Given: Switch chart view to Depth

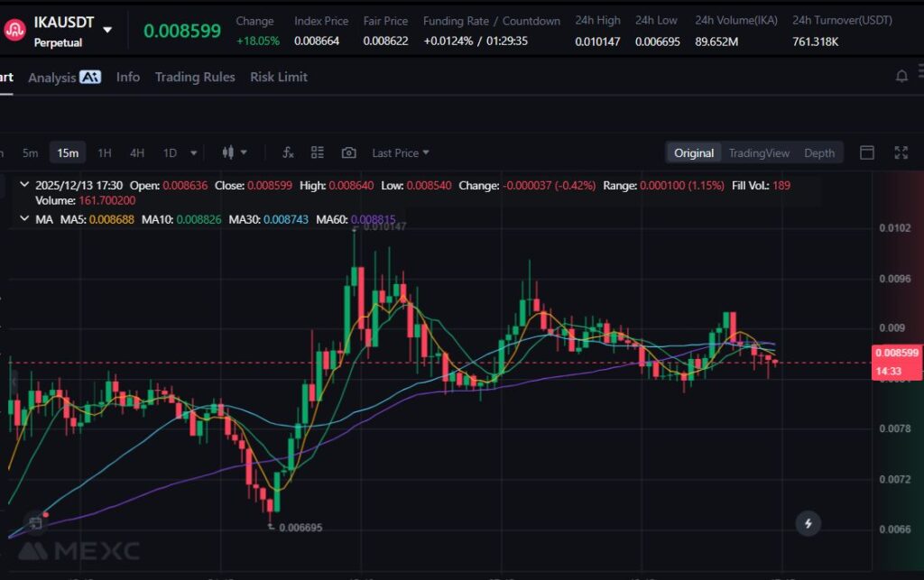Looking at the screenshot, I should tap(819, 152).
